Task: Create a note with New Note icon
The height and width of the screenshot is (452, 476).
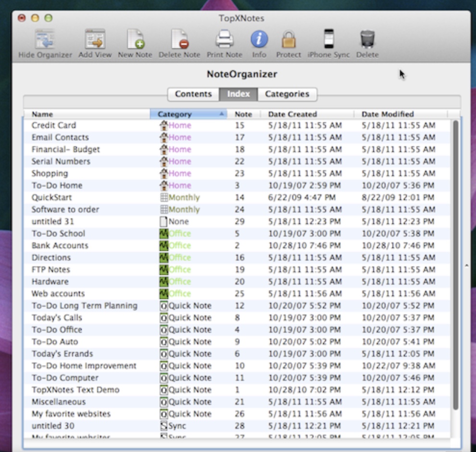Action: (135, 39)
